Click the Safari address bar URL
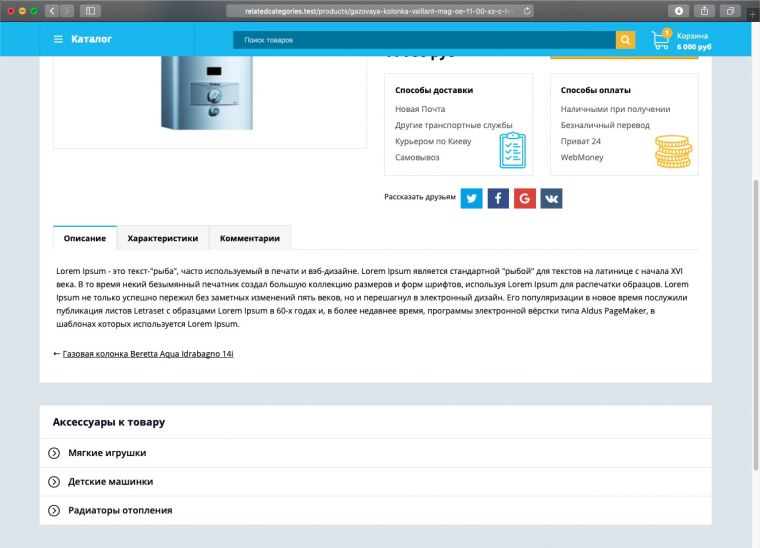Image resolution: width=760 pixels, height=548 pixels. (x=380, y=11)
